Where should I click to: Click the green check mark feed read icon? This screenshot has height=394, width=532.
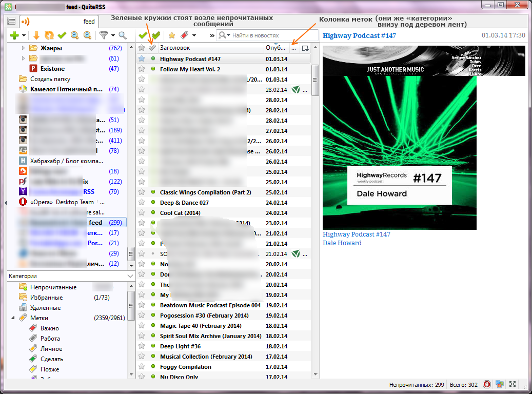(x=62, y=35)
